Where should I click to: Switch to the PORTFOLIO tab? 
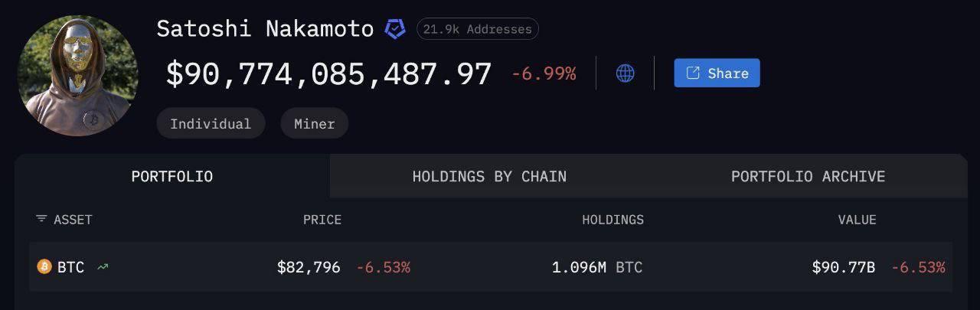pos(172,176)
